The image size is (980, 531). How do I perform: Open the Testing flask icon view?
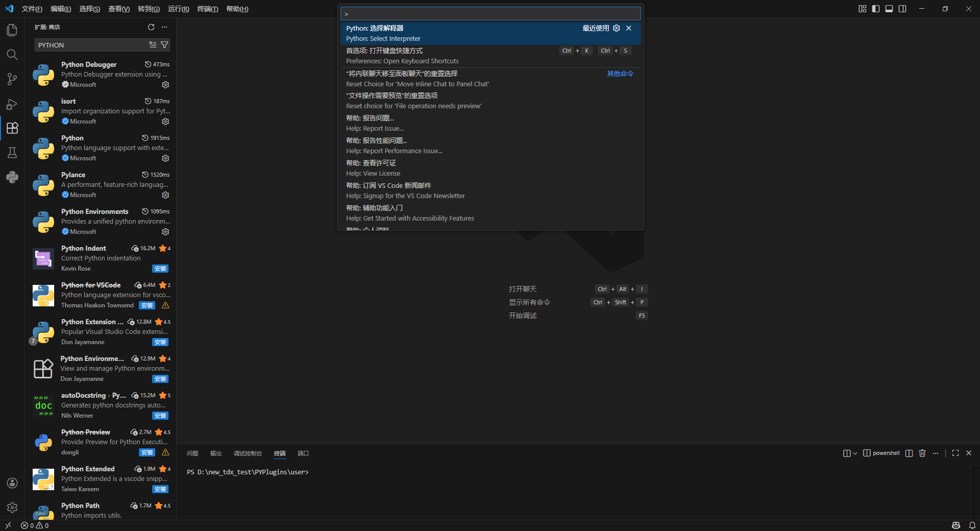12,153
